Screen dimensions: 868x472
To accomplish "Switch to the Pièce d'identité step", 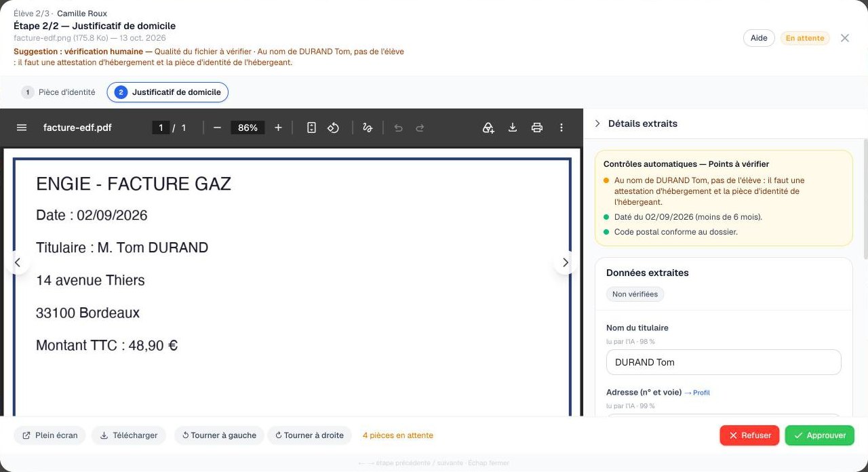I will pos(58,92).
